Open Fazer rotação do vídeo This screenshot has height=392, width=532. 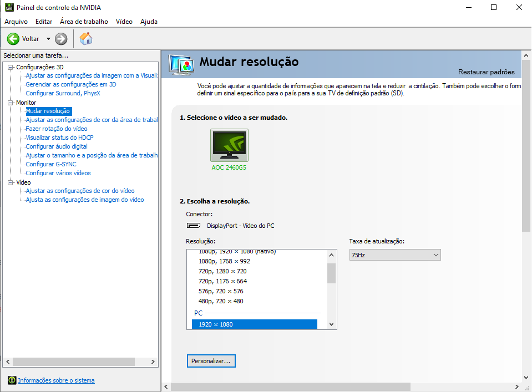tap(57, 129)
